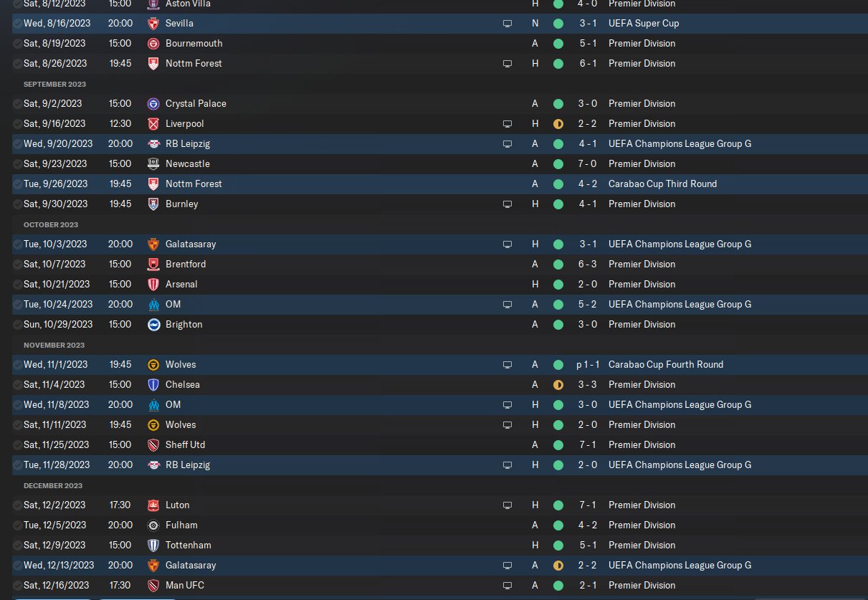Click the TV icon on the Luton row
The image size is (868, 600).
pos(507,505)
